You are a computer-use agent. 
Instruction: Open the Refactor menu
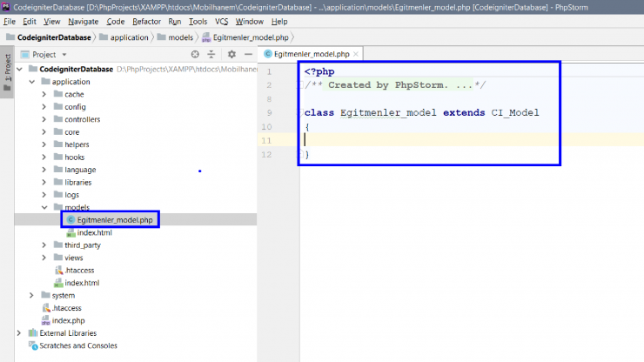tap(146, 21)
